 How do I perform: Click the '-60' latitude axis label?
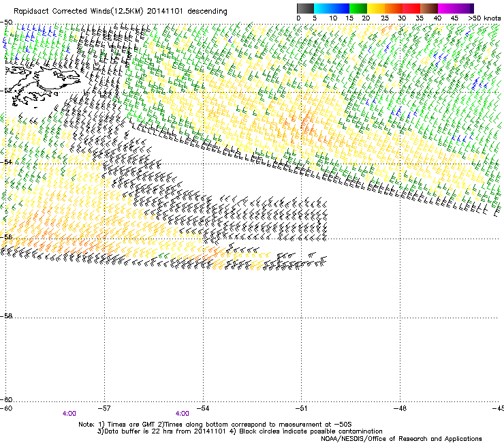(x=6, y=399)
